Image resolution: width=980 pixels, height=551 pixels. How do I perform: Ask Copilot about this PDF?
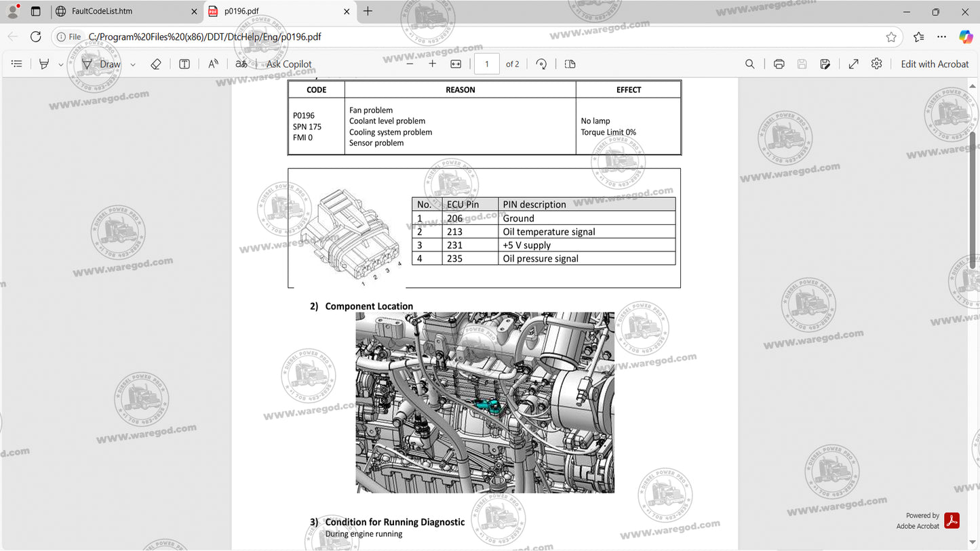(x=288, y=64)
